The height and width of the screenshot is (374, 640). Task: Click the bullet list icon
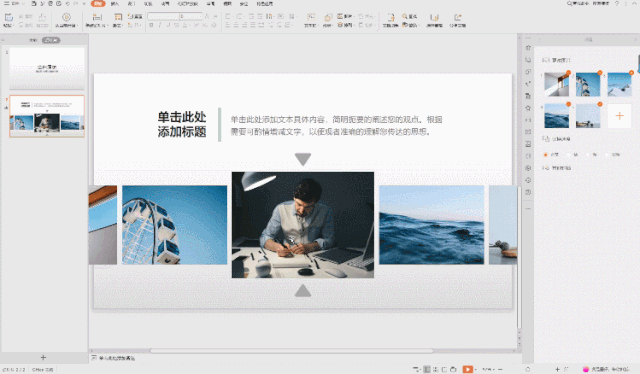(228, 16)
